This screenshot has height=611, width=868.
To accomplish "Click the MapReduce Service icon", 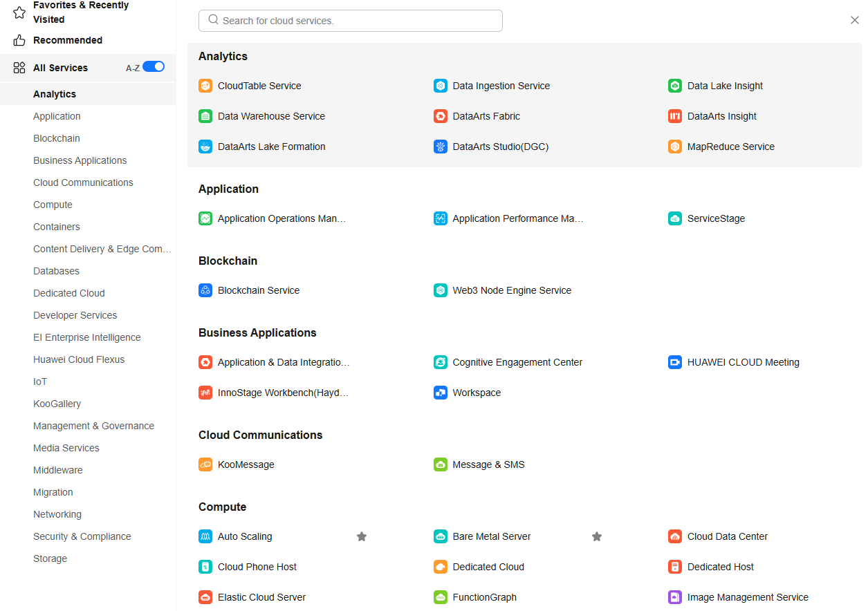I will coord(675,147).
